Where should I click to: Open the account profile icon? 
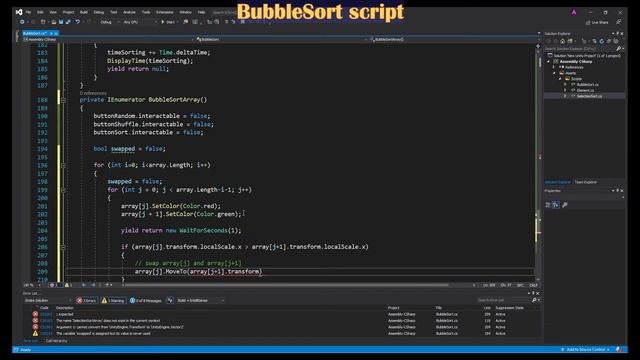(574, 13)
